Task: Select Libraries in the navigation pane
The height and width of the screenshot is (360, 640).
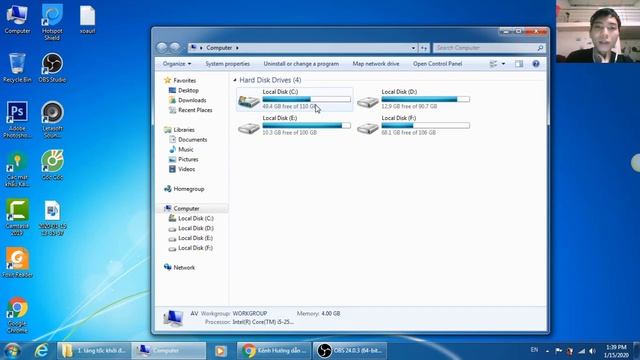Action: point(184,129)
